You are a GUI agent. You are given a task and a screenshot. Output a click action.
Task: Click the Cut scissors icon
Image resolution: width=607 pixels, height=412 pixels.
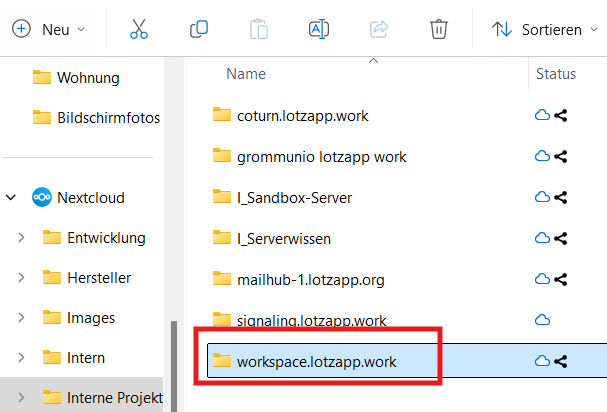tap(139, 29)
